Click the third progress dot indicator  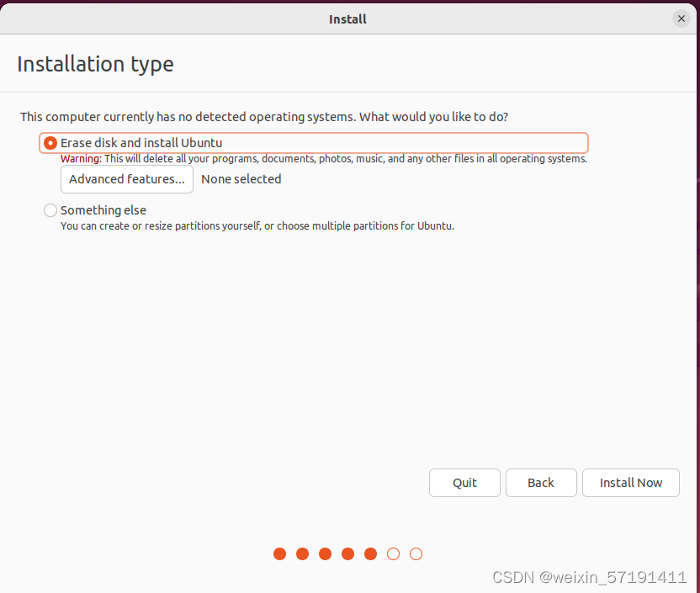click(325, 553)
